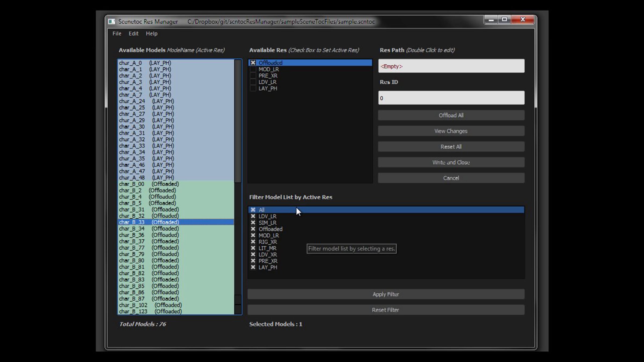Toggle the LDV_LR filter checkbox
Image resolution: width=644 pixels, height=362 pixels.
coord(253,216)
